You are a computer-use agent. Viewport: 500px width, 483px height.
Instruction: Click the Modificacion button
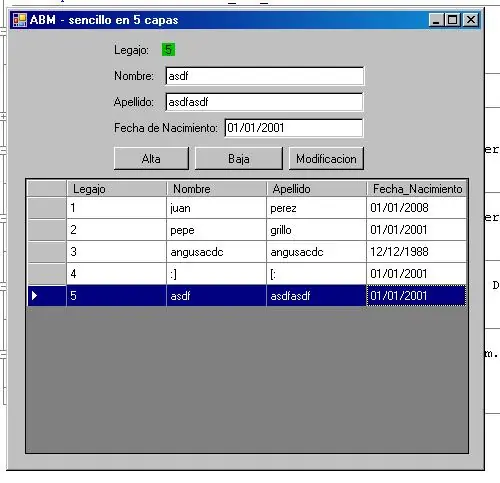coord(326,159)
